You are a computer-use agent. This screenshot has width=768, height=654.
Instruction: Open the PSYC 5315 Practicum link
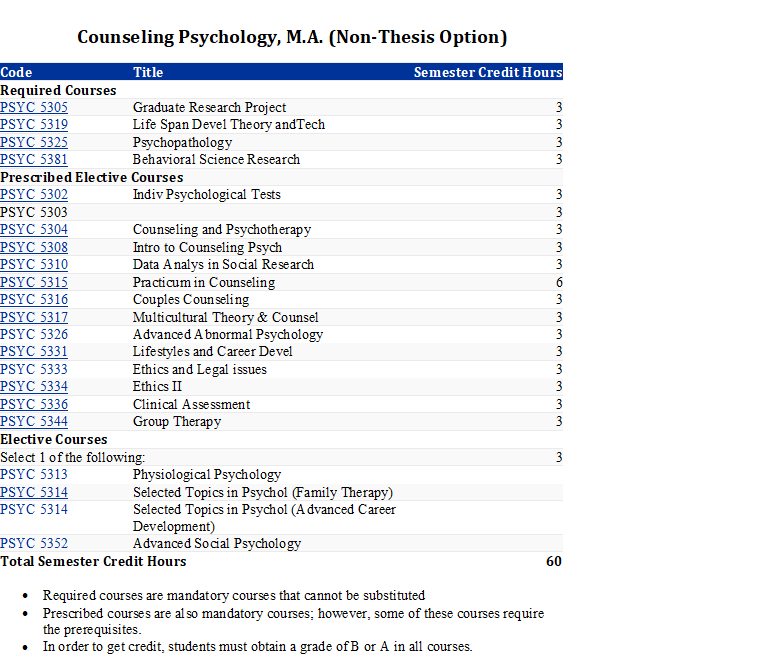point(34,282)
